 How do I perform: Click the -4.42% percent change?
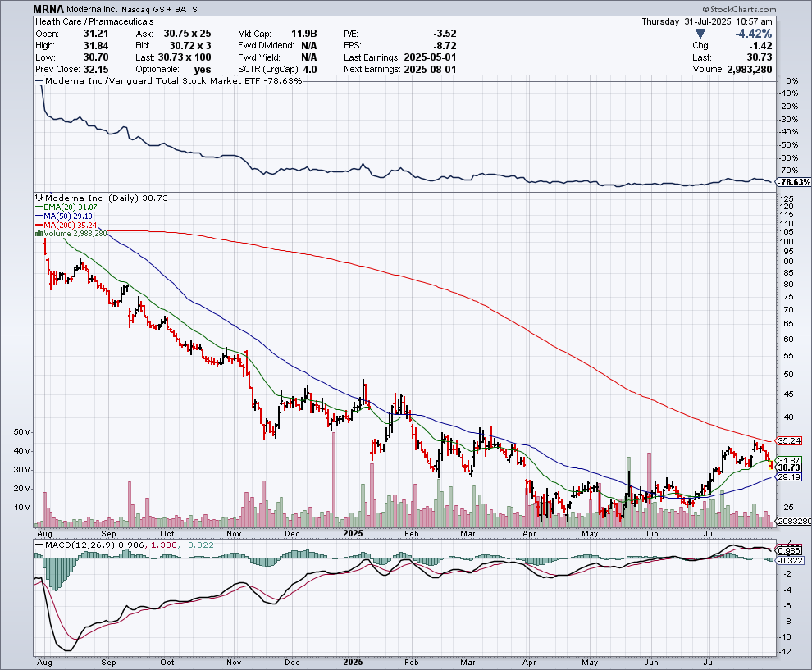tap(754, 34)
